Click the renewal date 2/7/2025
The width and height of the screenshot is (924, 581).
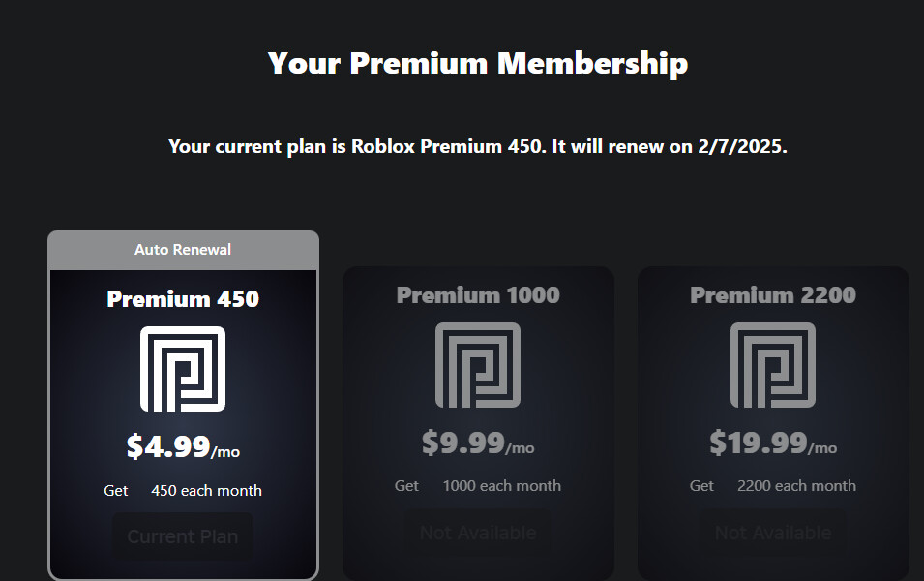click(x=742, y=146)
